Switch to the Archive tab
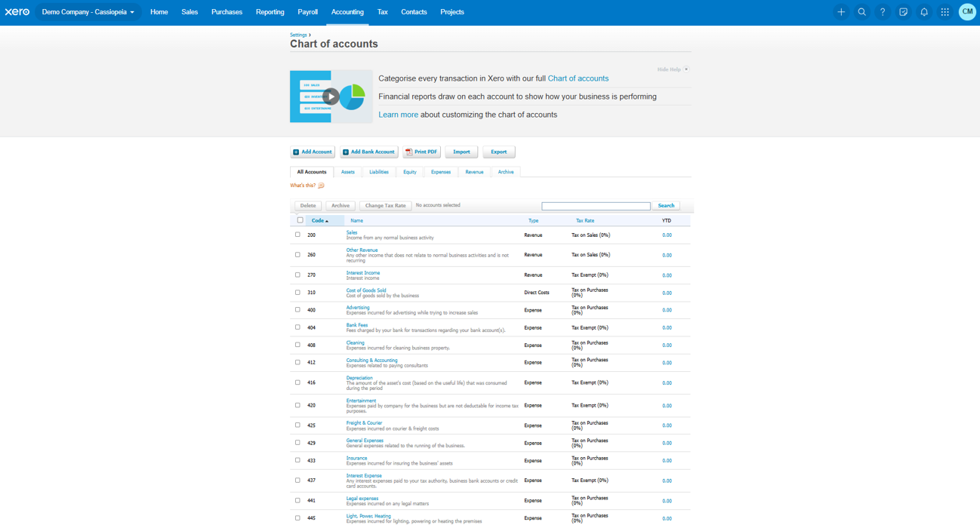This screenshot has height=525, width=980. 506,172
